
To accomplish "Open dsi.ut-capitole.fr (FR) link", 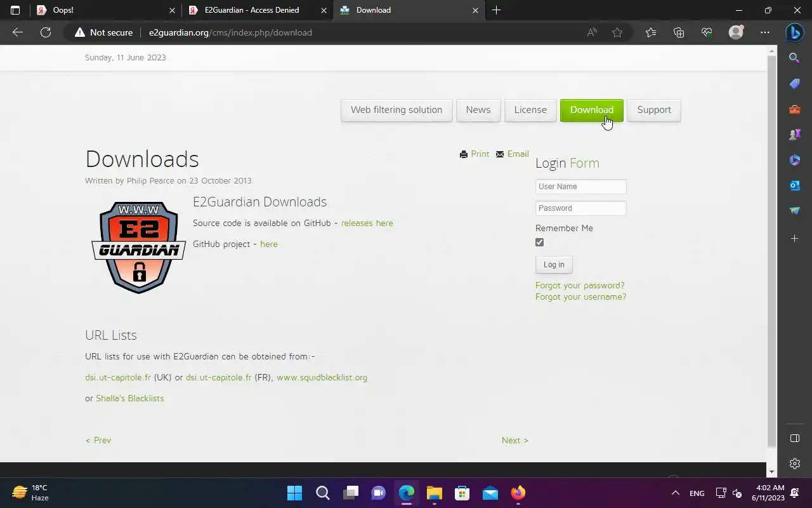I will 219,377.
